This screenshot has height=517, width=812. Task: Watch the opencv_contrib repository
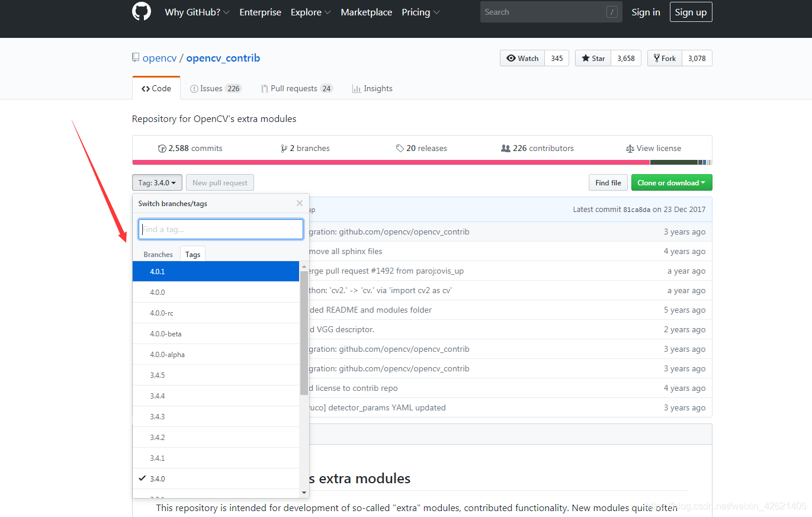[522, 58]
